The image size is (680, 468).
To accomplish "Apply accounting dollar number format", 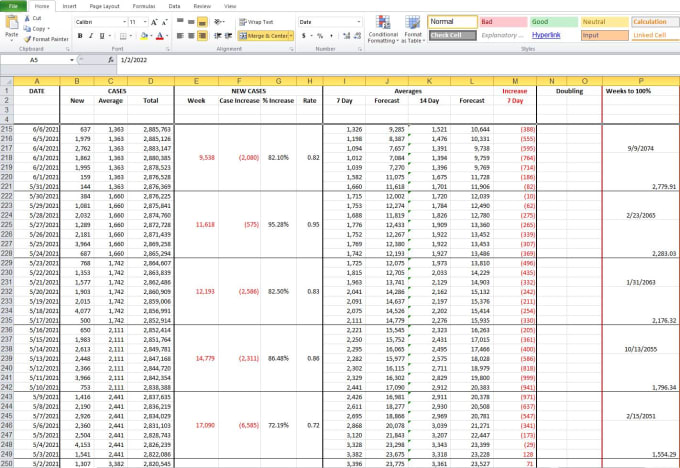I will tap(304, 36).
